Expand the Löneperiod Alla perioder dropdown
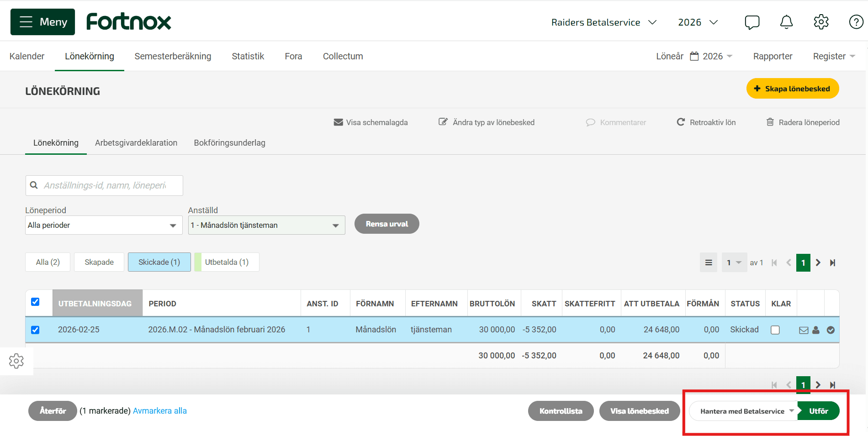The height and width of the screenshot is (436, 868). (104, 225)
